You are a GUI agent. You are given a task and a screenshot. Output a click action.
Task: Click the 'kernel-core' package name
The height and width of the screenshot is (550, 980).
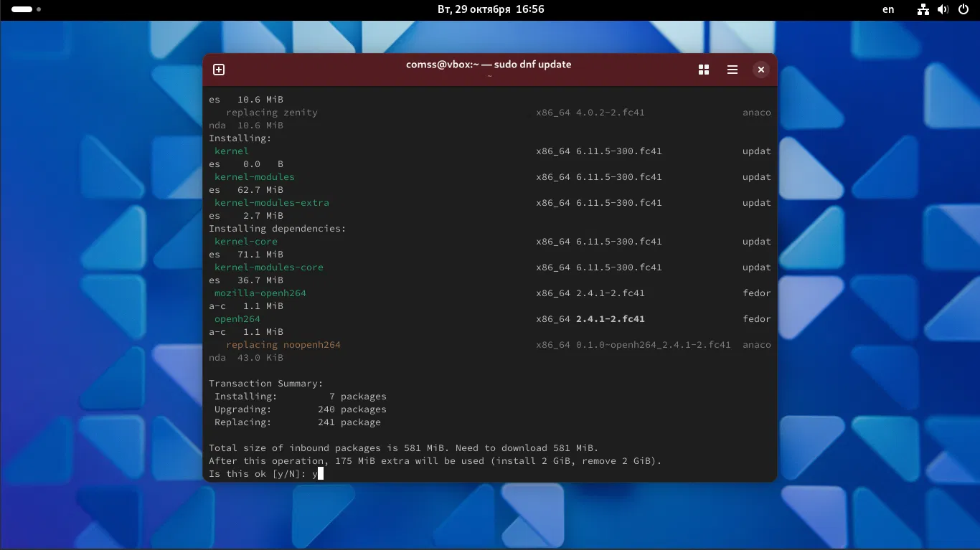(x=246, y=242)
